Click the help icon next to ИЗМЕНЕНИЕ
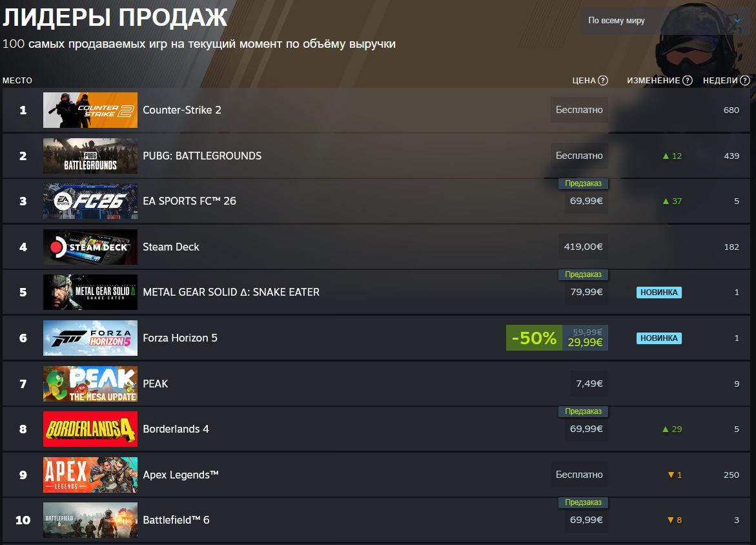Viewport: 756px width, 545px height. tap(688, 81)
